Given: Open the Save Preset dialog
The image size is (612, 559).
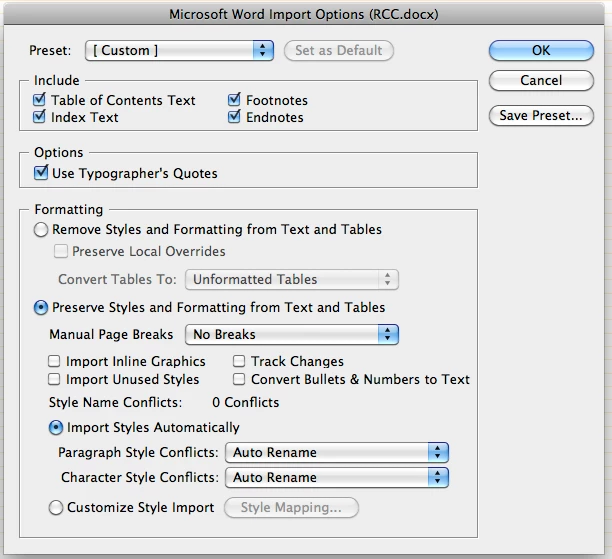Looking at the screenshot, I should click(541, 116).
